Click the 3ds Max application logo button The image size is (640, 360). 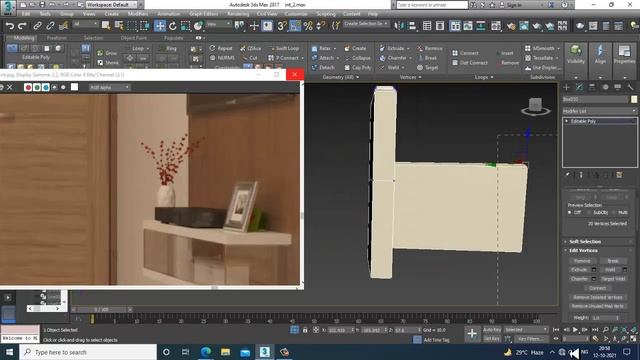click(x=8, y=7)
